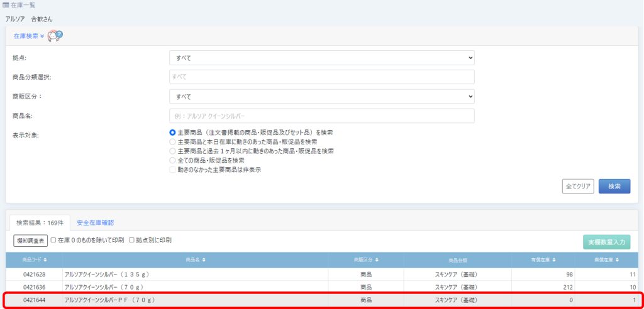Select the 主要商品と本日在庫に動きのあった商品 radio option
The image size is (644, 309).
click(x=173, y=142)
